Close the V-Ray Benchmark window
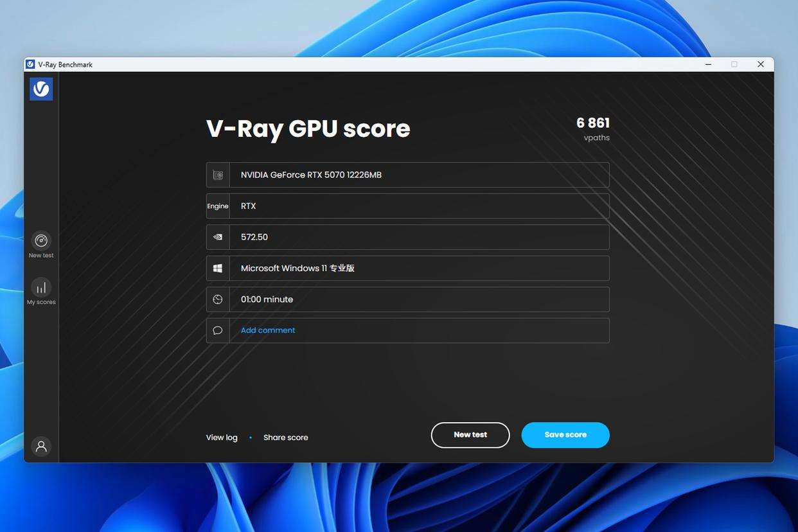 761,64
